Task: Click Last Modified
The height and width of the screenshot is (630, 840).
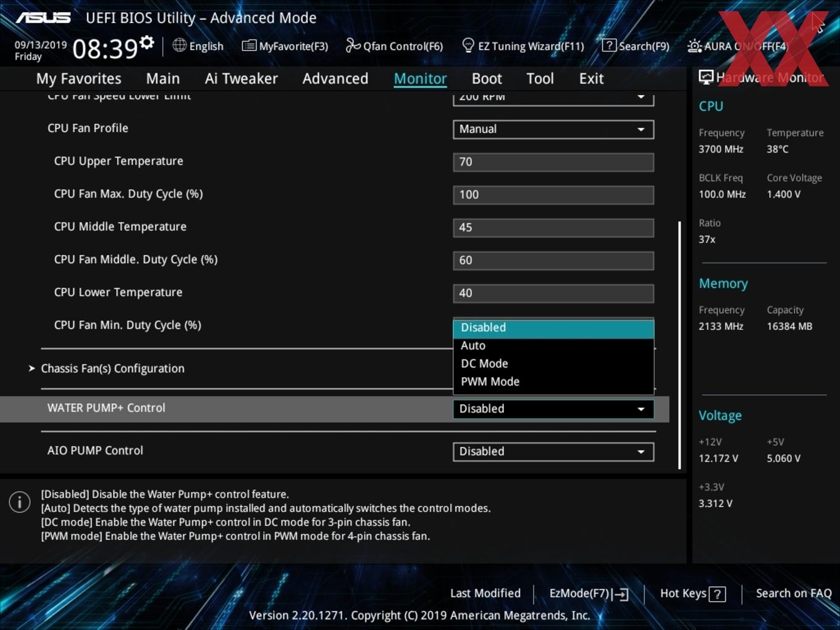Action: coord(485,594)
